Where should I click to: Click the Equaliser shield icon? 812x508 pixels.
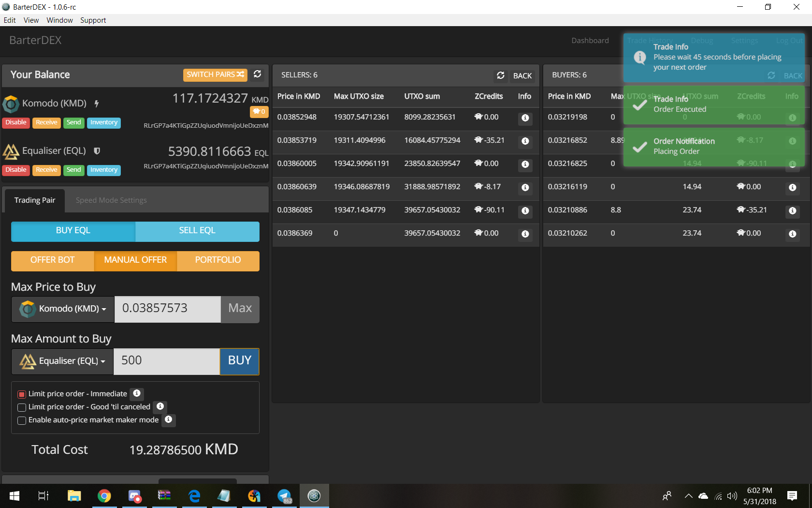click(97, 151)
